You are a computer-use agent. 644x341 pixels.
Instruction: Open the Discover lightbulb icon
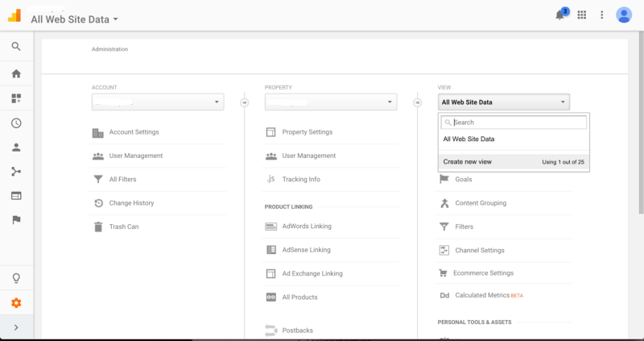coord(16,278)
